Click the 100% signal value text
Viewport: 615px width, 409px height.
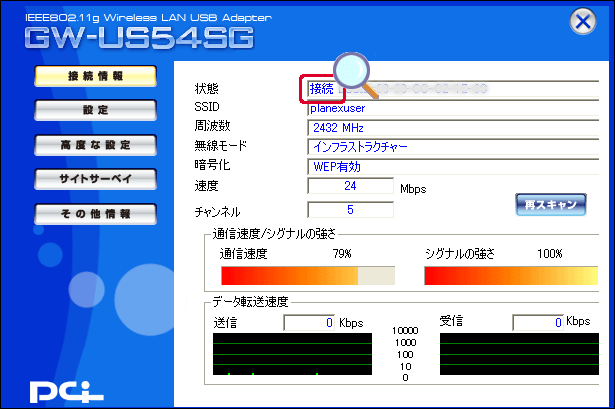pyautogui.click(x=549, y=254)
